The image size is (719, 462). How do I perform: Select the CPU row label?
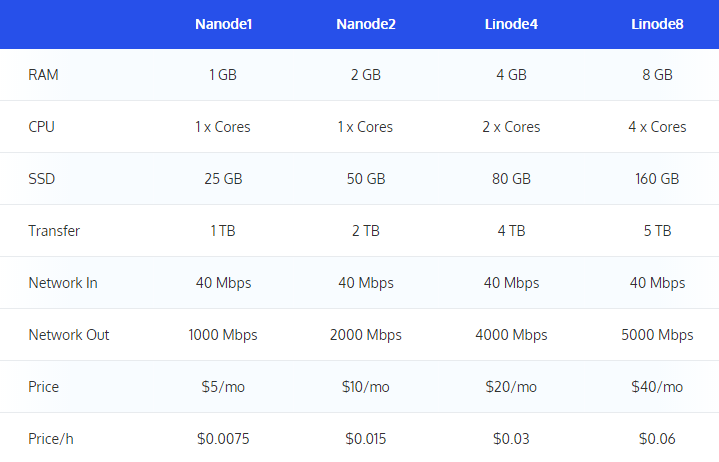[x=43, y=127]
